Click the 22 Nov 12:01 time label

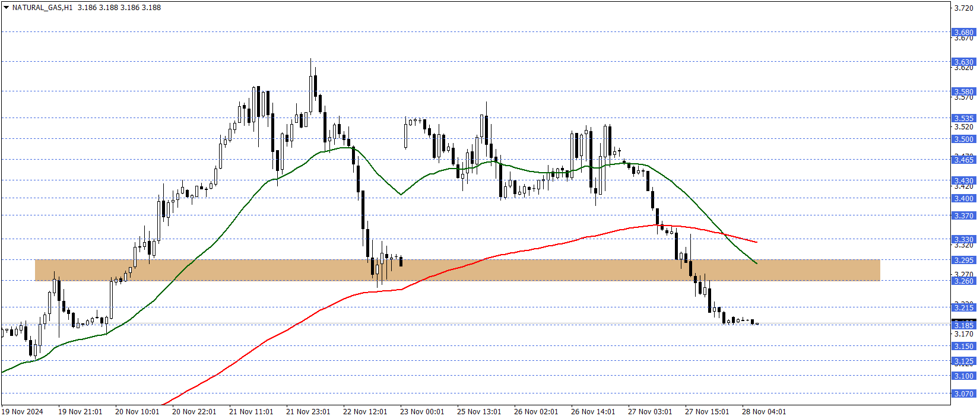click(365, 412)
